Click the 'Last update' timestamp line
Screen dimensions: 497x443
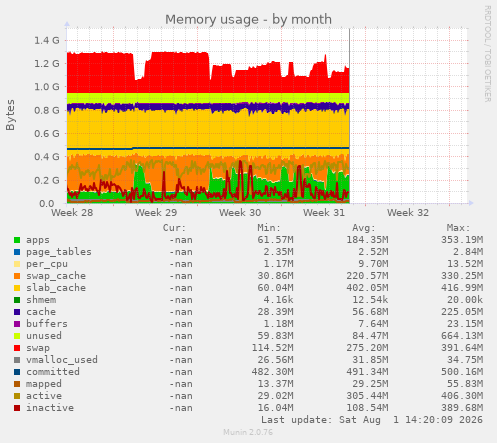pyautogui.click(x=372, y=420)
